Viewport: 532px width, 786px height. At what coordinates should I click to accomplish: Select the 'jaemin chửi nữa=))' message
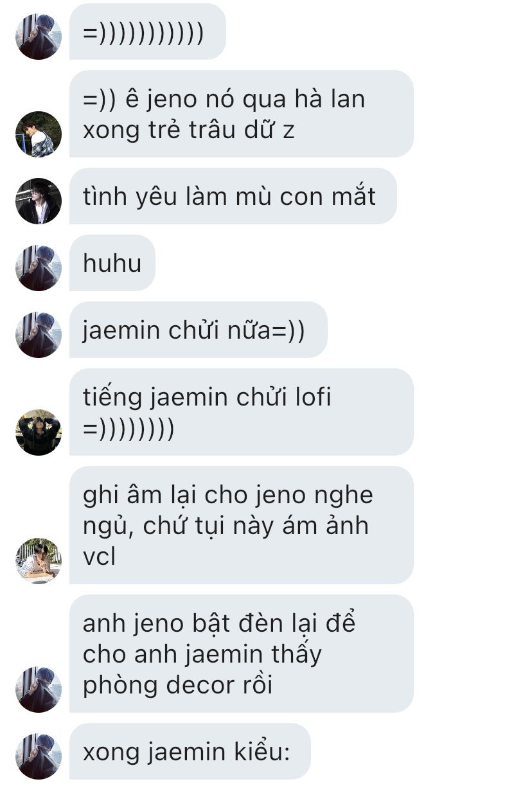(199, 330)
